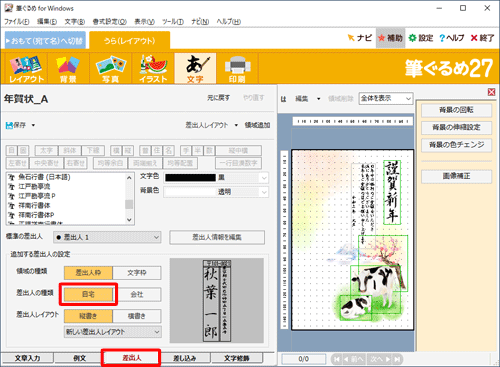Click 画像補正 button
This screenshot has width=500, height=367.
click(456, 176)
